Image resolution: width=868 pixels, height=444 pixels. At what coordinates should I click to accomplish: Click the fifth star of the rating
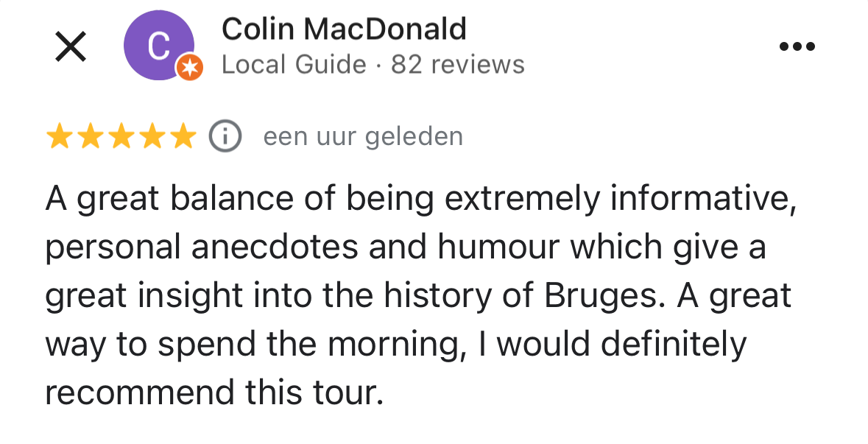(180, 135)
